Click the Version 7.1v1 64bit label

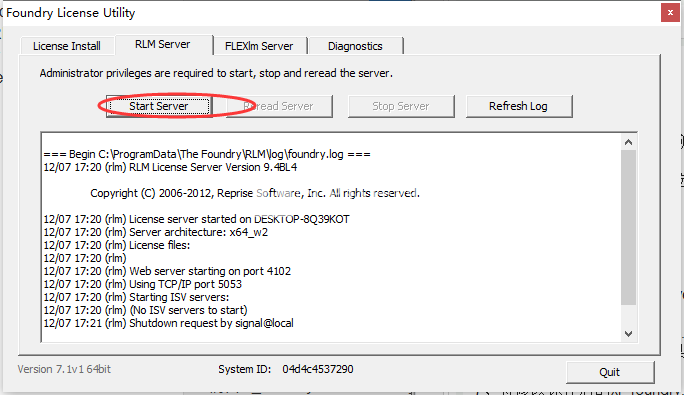64,369
